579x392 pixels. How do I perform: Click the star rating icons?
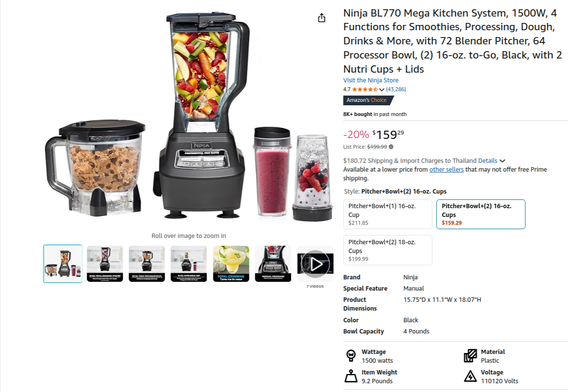click(365, 89)
